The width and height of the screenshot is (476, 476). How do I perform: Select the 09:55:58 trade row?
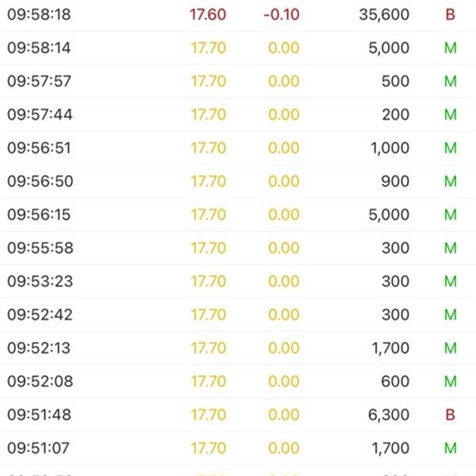[238, 248]
